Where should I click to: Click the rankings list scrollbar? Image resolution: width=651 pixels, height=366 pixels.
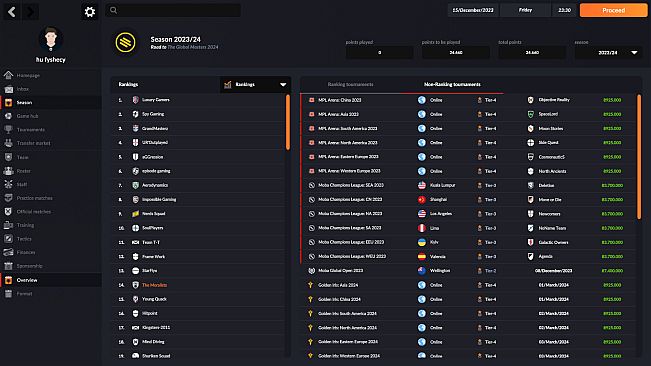point(287,122)
